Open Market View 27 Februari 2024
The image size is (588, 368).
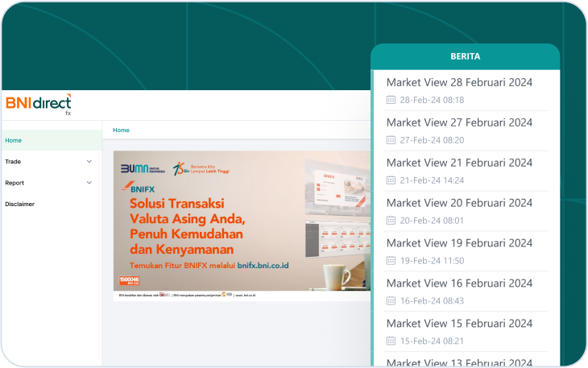tap(459, 122)
